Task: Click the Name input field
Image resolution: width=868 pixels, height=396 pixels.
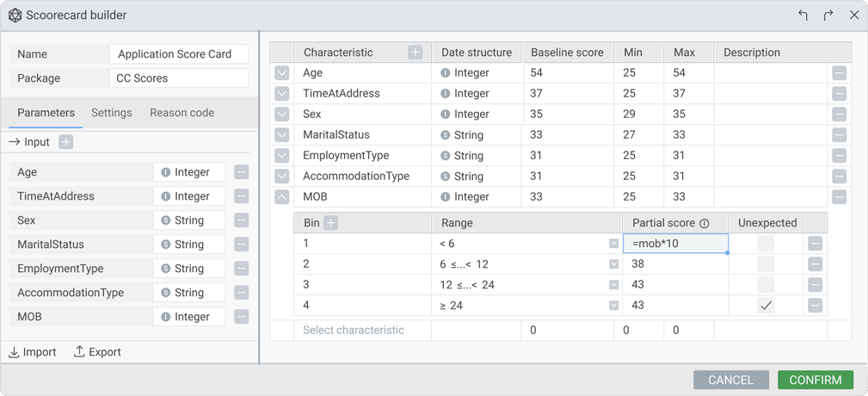Action: click(x=179, y=54)
